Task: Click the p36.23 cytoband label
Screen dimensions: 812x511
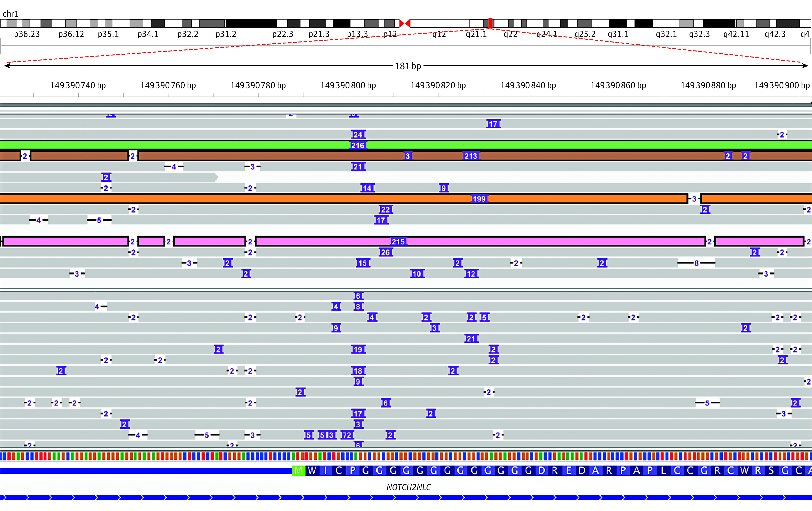Action: (27, 34)
